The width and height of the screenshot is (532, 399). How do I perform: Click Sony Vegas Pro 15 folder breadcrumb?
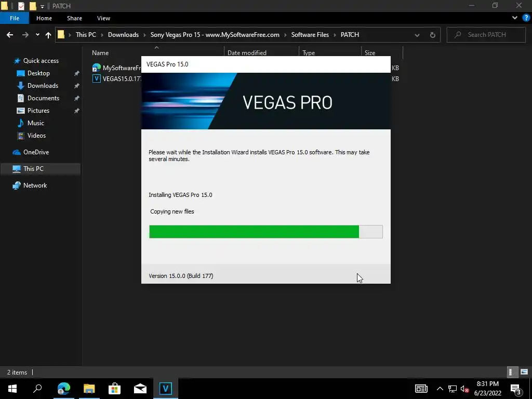click(x=215, y=35)
